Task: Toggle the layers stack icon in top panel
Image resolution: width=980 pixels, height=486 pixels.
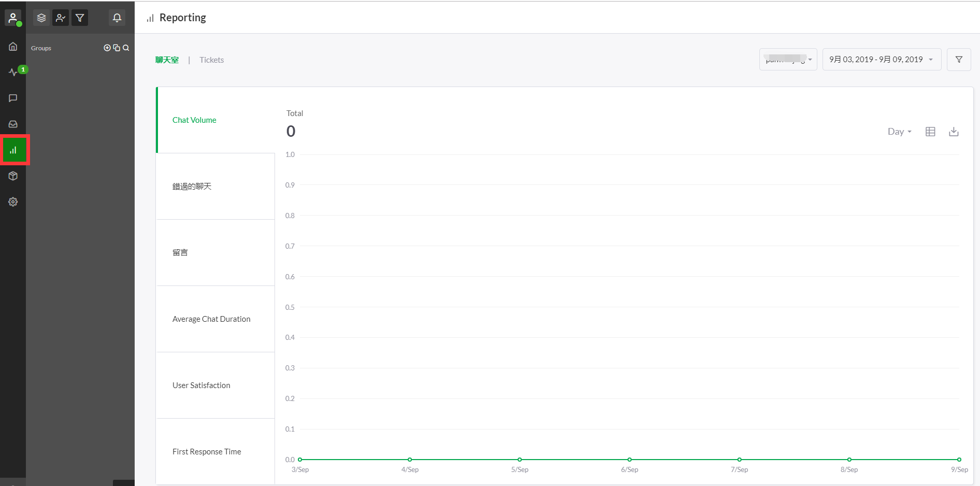Action: tap(41, 18)
